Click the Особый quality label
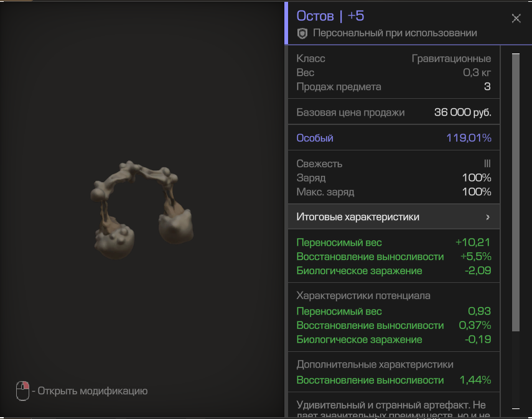Viewport: 532px width, 419px height. 315,138
